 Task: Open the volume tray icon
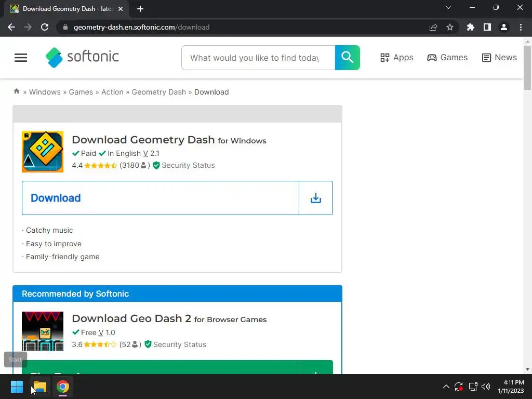486,387
